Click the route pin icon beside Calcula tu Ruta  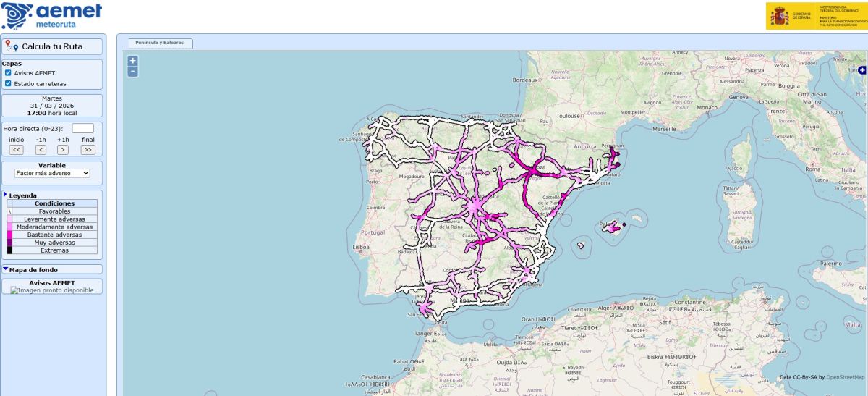pyautogui.click(x=11, y=46)
